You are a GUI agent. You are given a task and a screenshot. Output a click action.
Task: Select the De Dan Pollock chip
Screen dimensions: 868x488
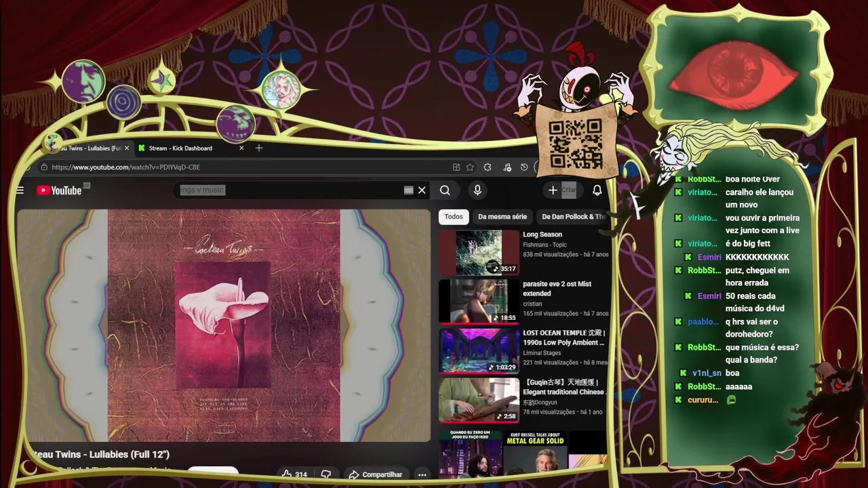tap(573, 217)
